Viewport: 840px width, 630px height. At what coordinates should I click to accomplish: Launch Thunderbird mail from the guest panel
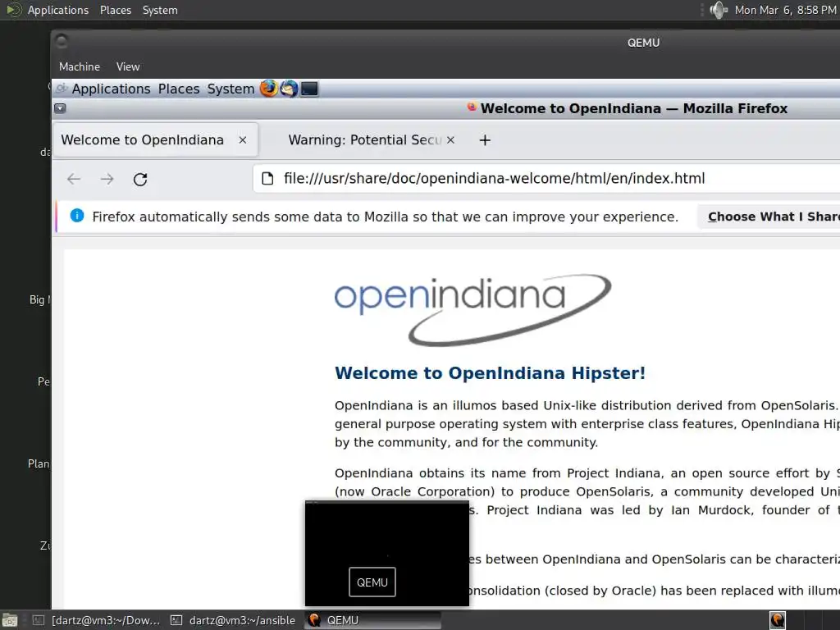pyautogui.click(x=290, y=89)
